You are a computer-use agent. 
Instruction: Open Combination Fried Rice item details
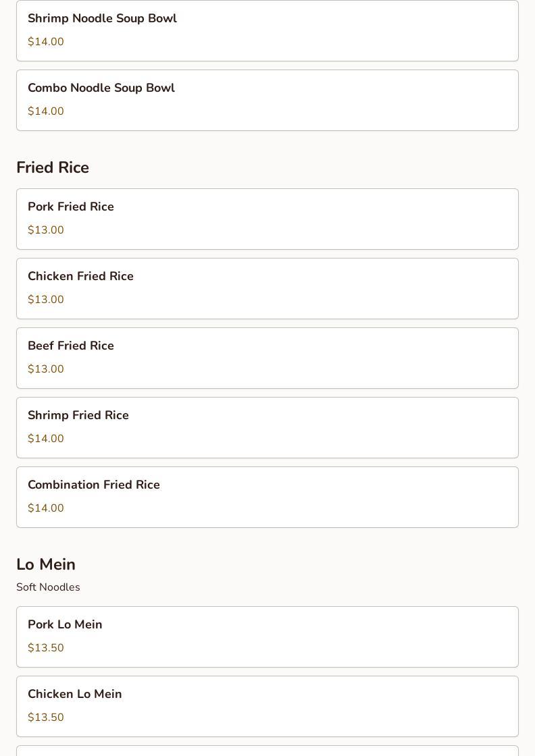pos(267,497)
